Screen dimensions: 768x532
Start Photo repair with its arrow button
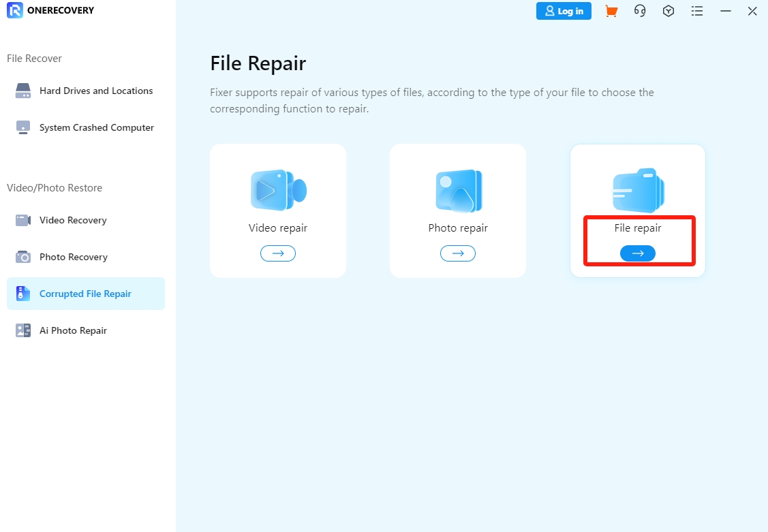(x=458, y=253)
